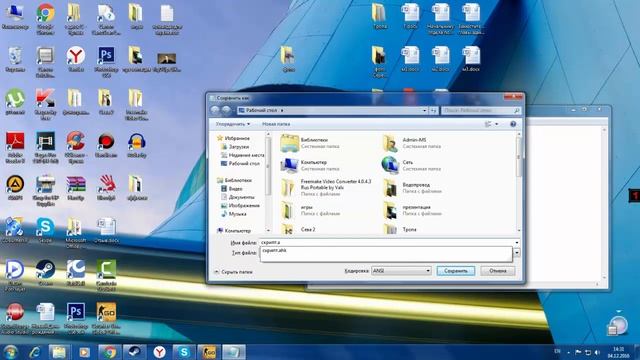
Task: Open the Кодировка ANSI encoding dropdown
Action: [401, 271]
